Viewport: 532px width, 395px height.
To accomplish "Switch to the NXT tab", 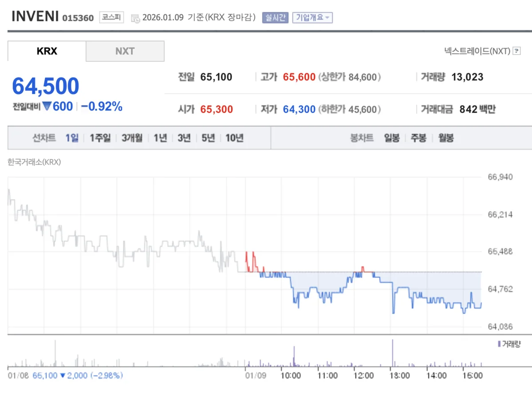I will (125, 51).
